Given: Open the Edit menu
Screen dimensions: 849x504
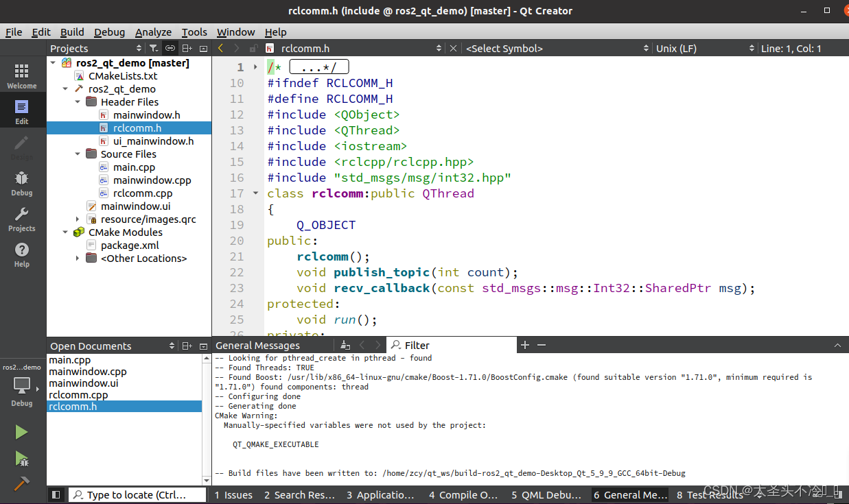Looking at the screenshot, I should 41,32.
